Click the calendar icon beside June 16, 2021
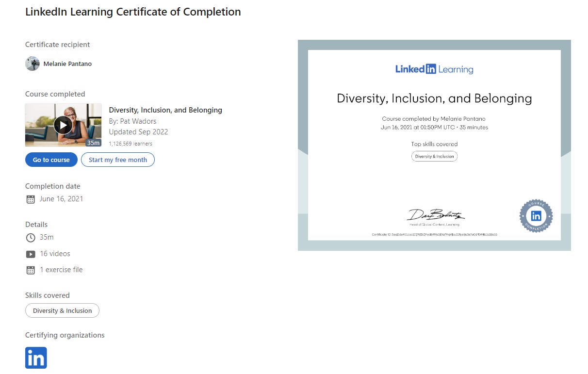Image resolution: width=588 pixels, height=374 pixels. 31,199
